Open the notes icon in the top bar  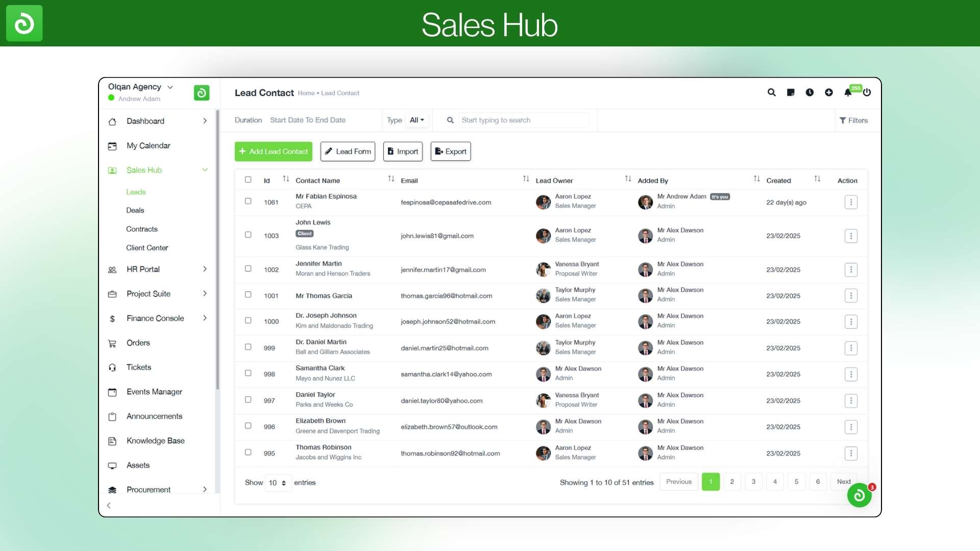[791, 93]
